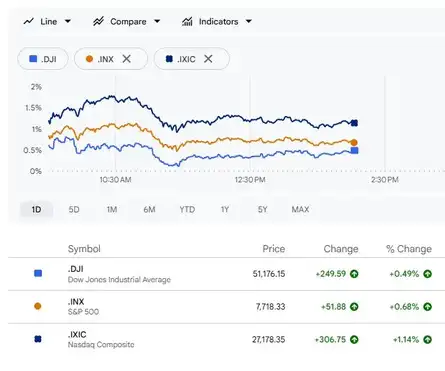Click the orange .INX chip color dot

(89, 59)
